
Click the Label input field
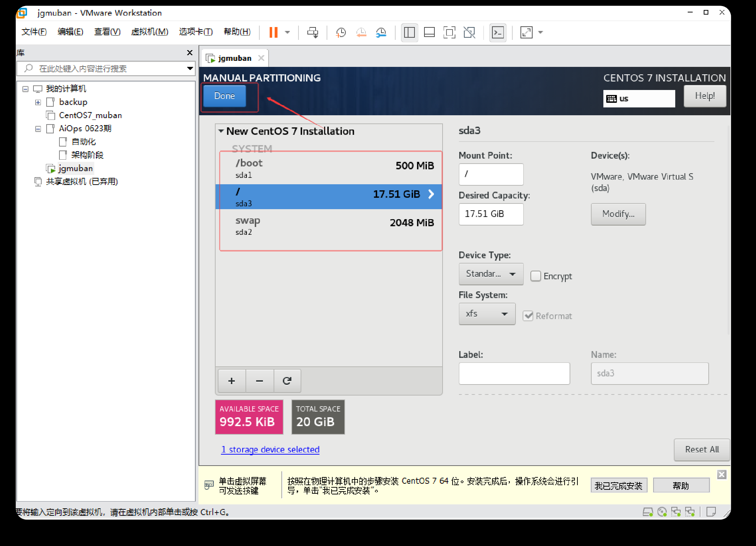tap(514, 373)
